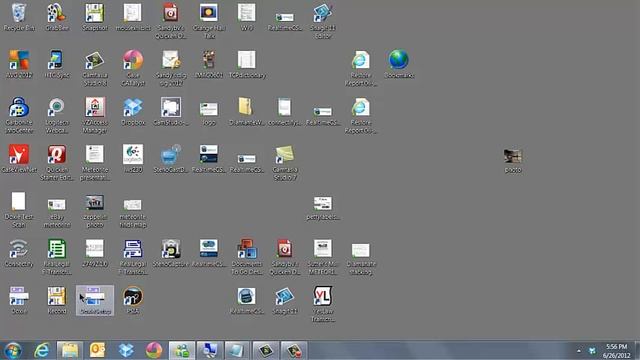Open the Recycle Bin desktop icon
This screenshot has height=360, width=640.
(19, 17)
